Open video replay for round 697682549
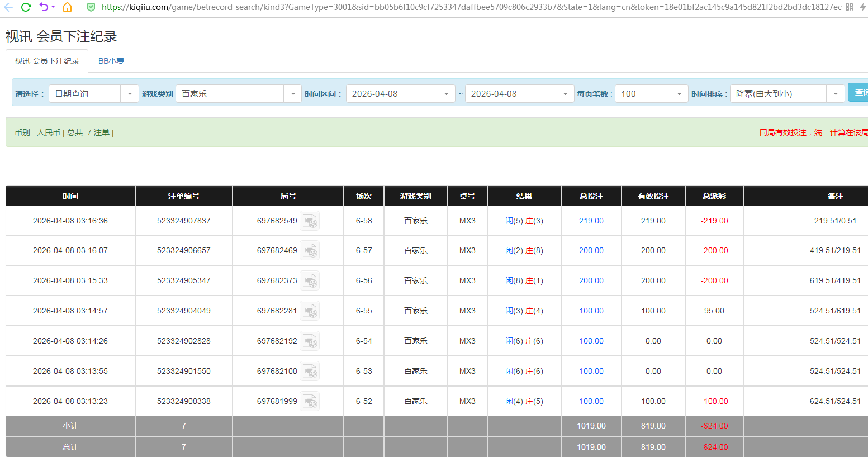Screen dimensions: 868x457 pos(310,221)
